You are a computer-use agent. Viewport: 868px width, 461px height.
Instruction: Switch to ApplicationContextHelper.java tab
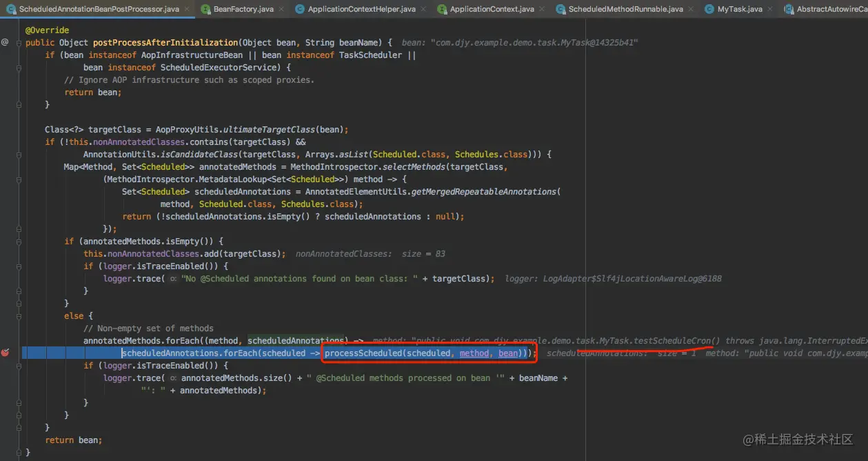point(361,9)
